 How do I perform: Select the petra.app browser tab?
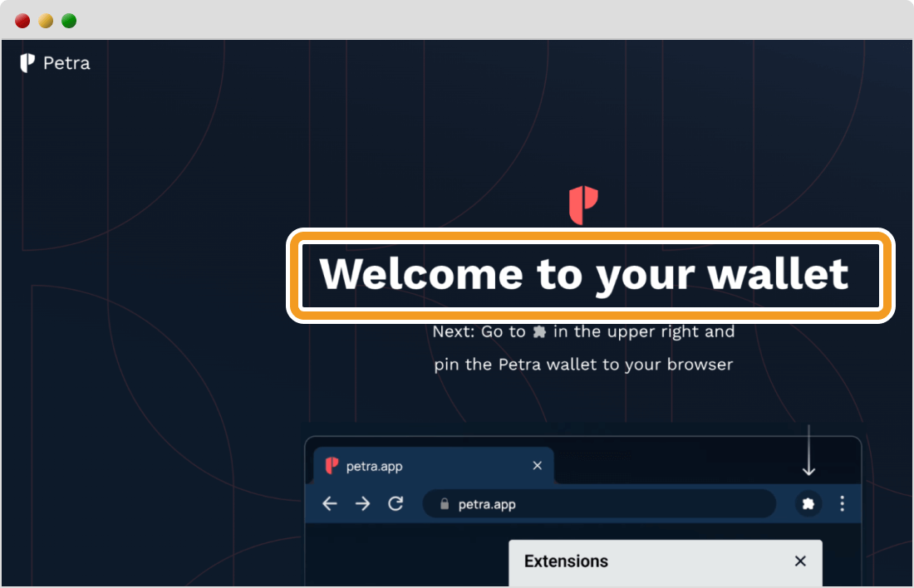coord(433,466)
